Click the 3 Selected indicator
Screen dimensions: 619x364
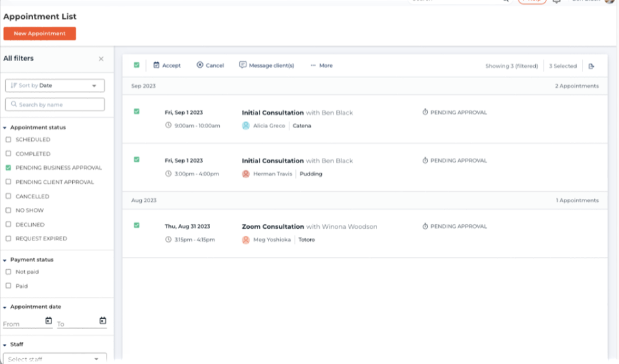[563, 66]
